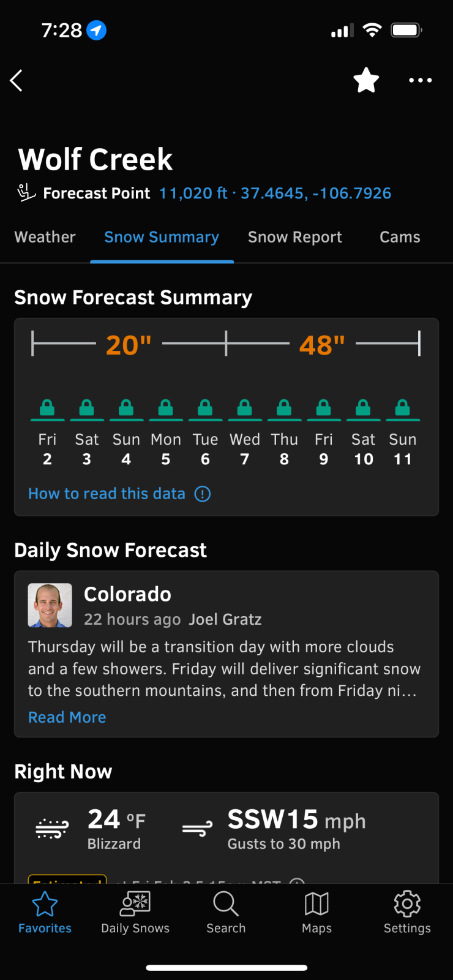Tap the info circle beside 'How to read this data'
Image resolution: width=453 pixels, height=980 pixels.
click(x=203, y=494)
